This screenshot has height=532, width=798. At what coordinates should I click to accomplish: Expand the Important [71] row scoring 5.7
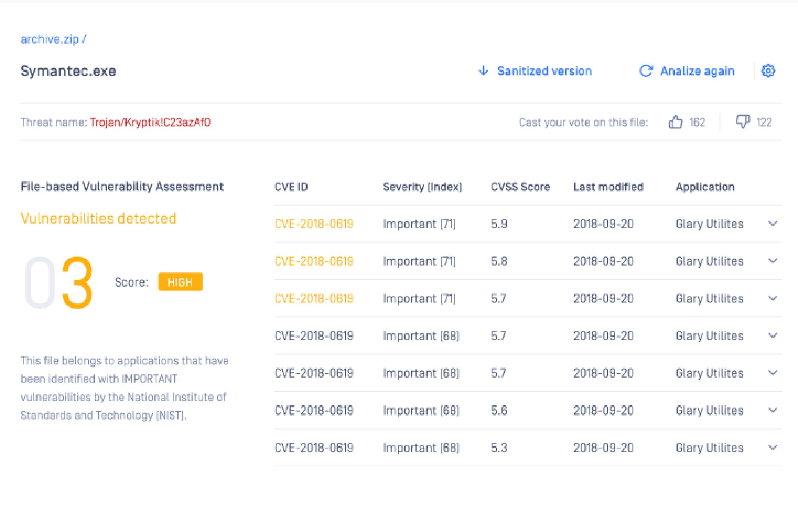click(x=773, y=298)
